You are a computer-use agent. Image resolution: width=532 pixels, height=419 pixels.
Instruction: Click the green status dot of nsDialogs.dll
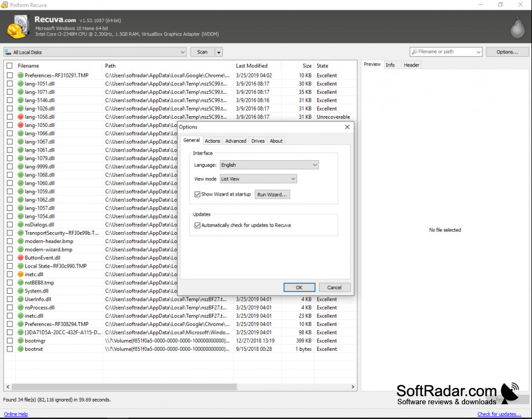click(x=20, y=224)
